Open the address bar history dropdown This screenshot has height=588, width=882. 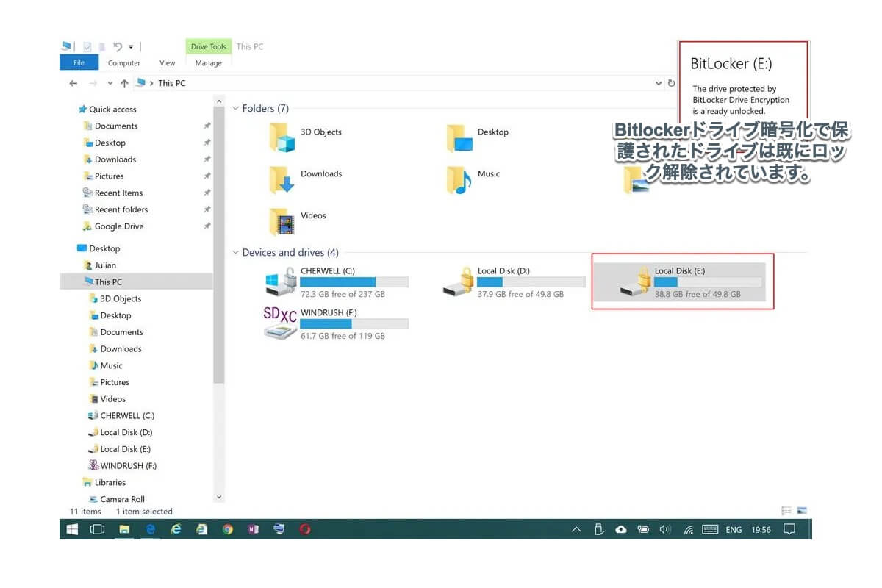point(659,83)
